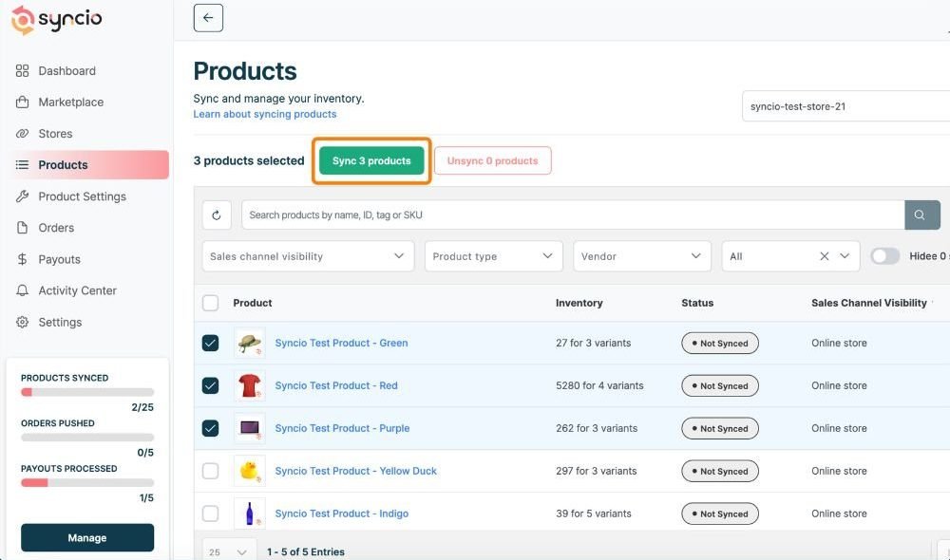
Task: Open Learn about syncing products link
Action: tap(265, 114)
